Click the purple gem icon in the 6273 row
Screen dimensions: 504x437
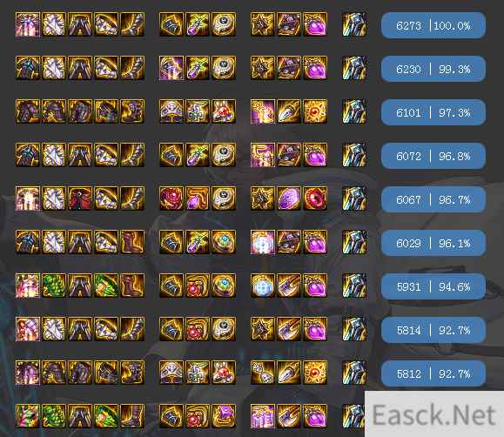[315, 24]
